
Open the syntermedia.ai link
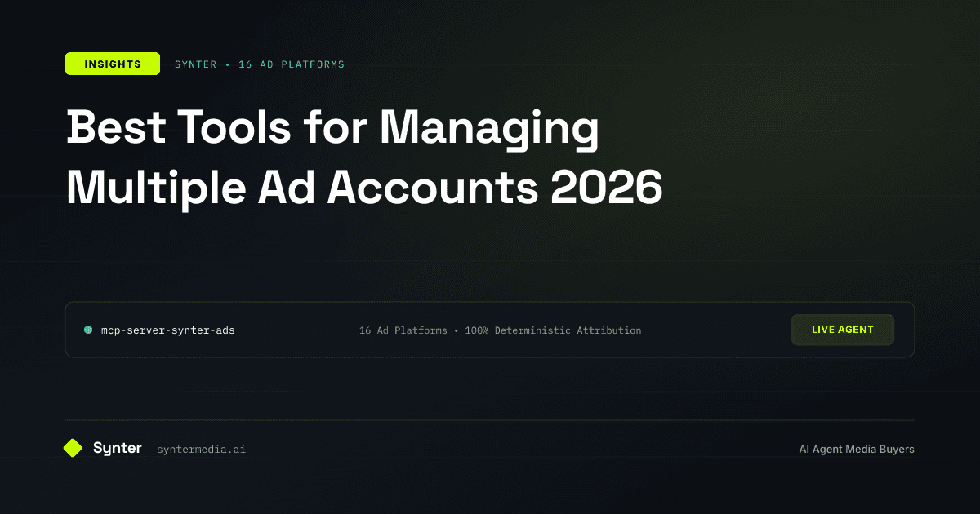pos(201,449)
